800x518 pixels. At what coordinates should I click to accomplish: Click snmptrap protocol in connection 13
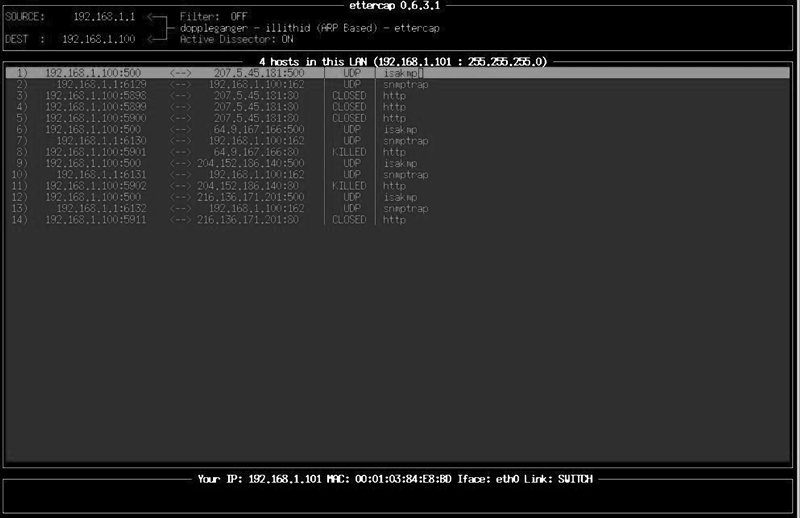[x=406, y=208]
